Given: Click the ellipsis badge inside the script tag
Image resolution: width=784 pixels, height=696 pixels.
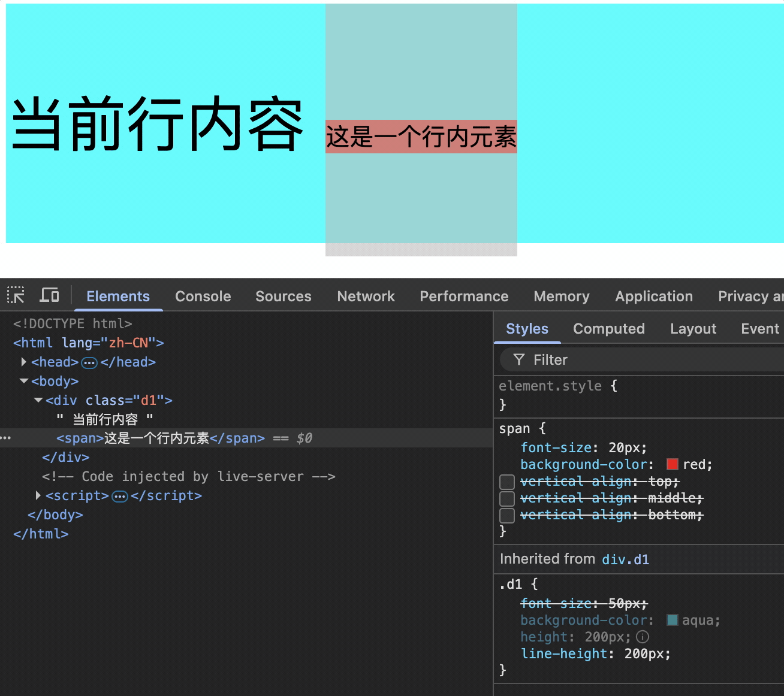Looking at the screenshot, I should pyautogui.click(x=120, y=496).
